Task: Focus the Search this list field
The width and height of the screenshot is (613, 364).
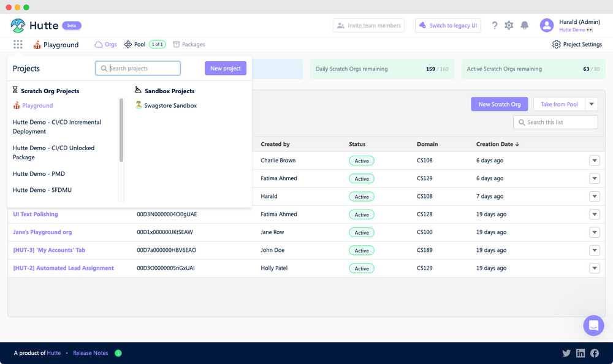Action: tap(555, 123)
